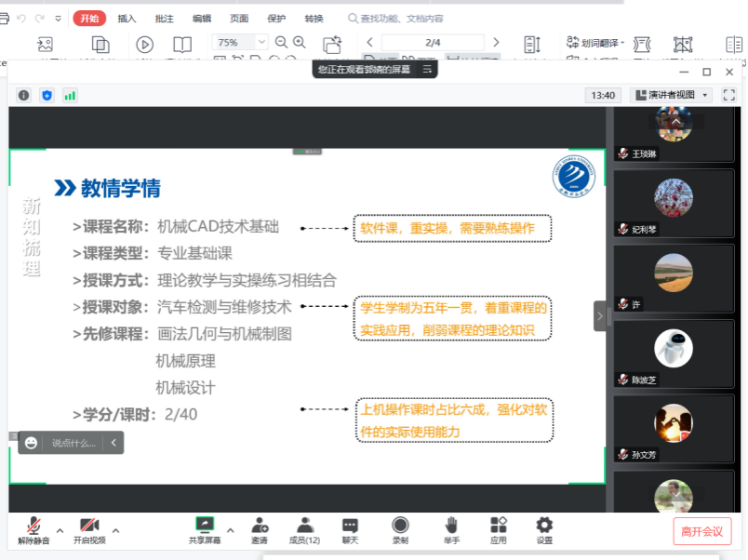748x560 pixels.
Task: Expand audio options arrow beside 解除静音
Action: [x=60, y=531]
